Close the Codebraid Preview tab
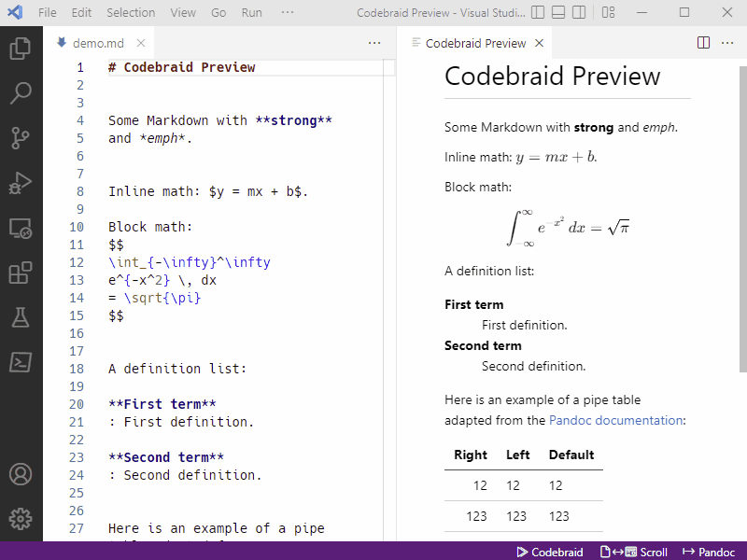Image resolution: width=747 pixels, height=560 pixels. 540,43
